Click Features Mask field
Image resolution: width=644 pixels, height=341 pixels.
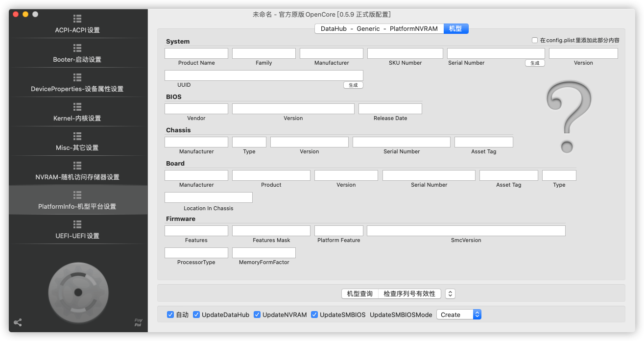coord(271,231)
